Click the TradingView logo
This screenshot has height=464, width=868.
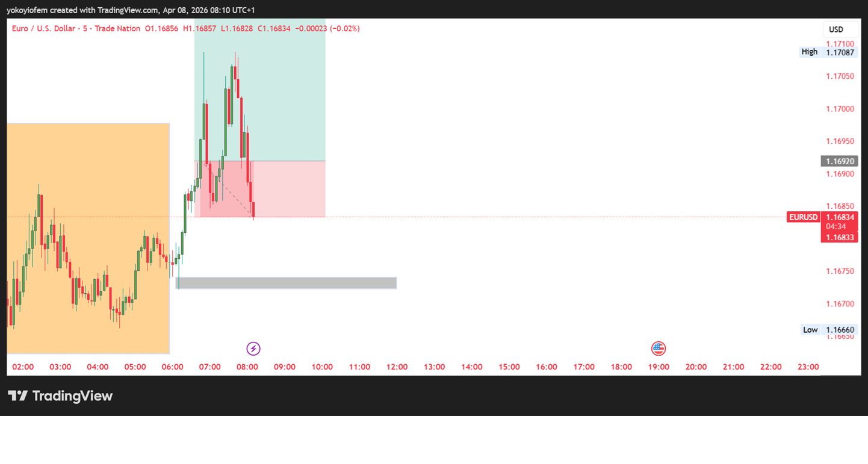(60, 395)
